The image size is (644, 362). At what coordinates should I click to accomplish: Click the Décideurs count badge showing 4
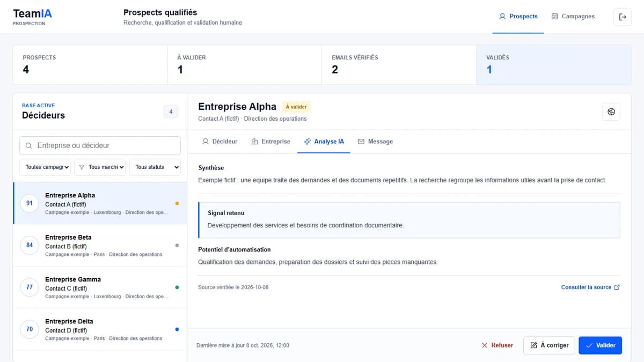click(171, 112)
